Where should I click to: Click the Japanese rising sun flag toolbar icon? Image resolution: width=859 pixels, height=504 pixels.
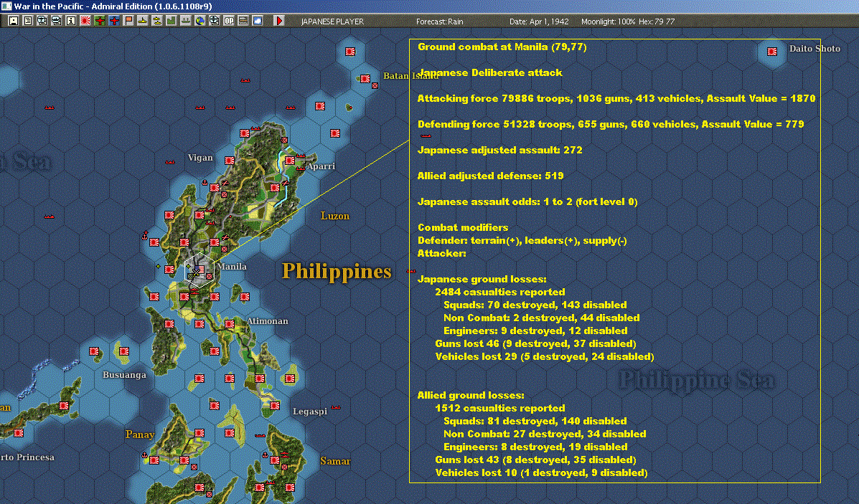pos(85,21)
